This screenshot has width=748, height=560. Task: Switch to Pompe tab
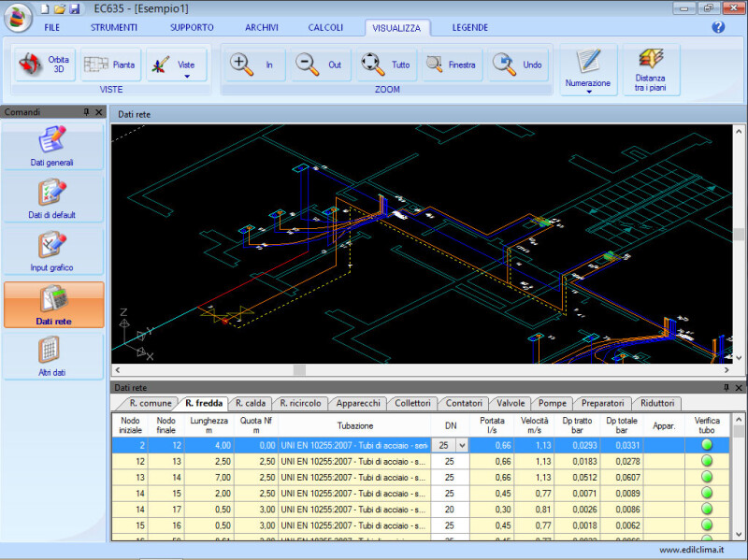[x=553, y=404]
